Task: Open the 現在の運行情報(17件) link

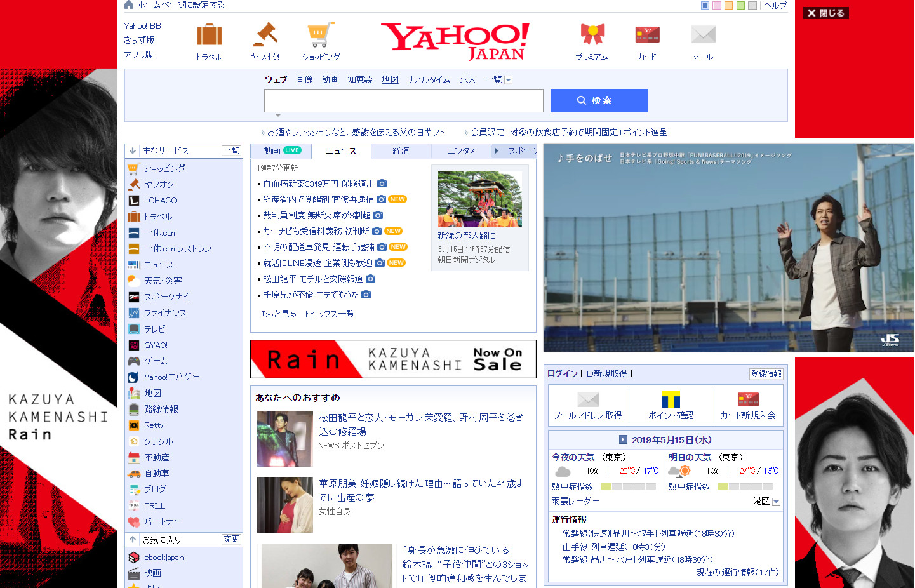Action: (x=737, y=572)
